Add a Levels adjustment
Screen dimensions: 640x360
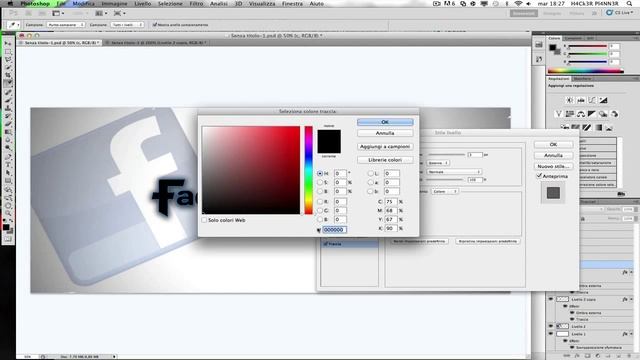pyautogui.click(x=581, y=100)
